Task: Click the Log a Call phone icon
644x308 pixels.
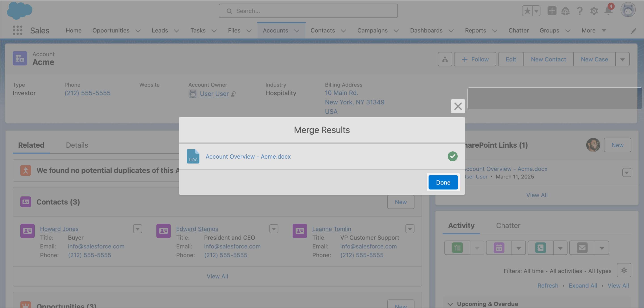Action: click(x=541, y=248)
